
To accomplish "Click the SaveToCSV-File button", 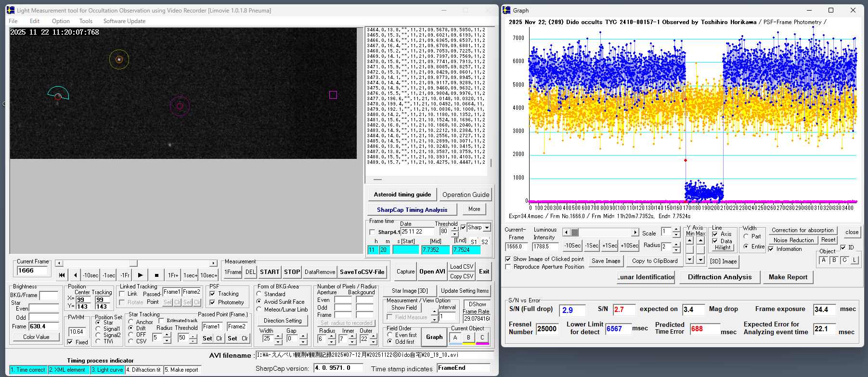I will tap(362, 272).
